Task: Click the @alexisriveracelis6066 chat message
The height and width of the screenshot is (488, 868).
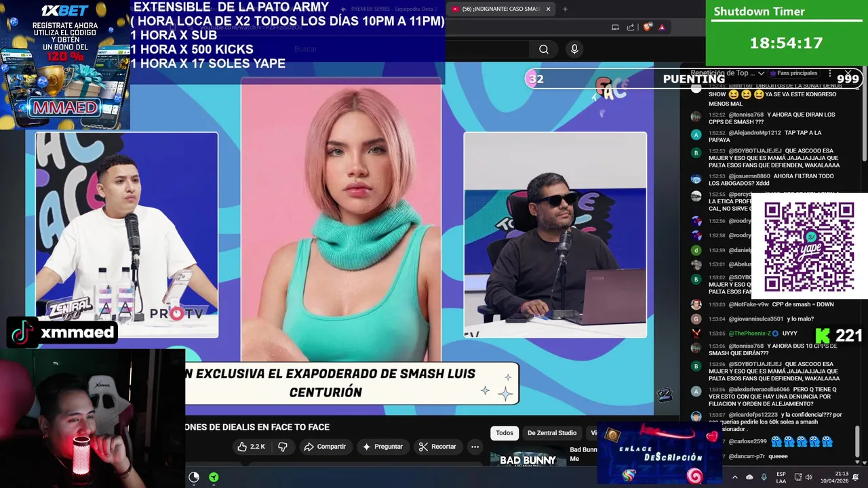Action: [773, 397]
